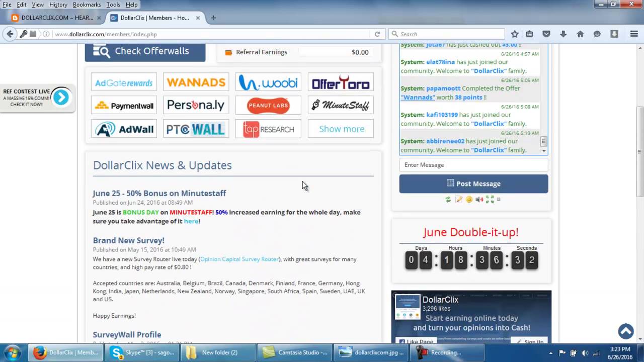Reload the page with the refresh icon

pyautogui.click(x=377, y=34)
